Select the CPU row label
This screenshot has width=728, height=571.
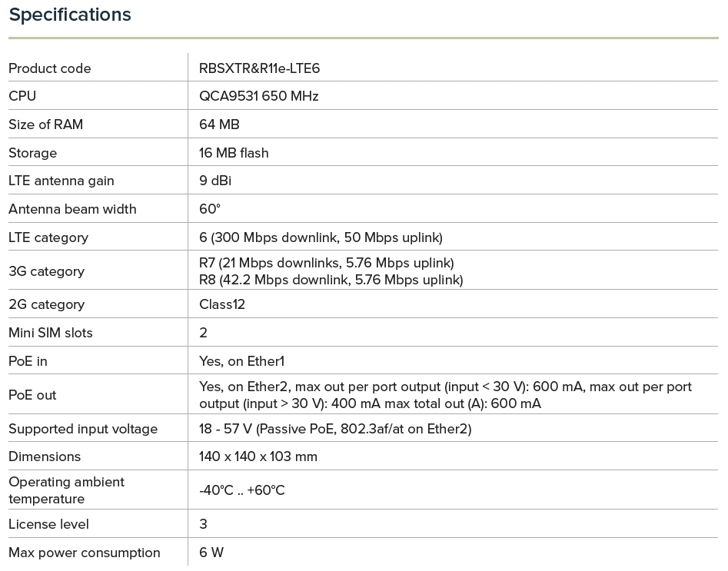pyautogui.click(x=22, y=96)
